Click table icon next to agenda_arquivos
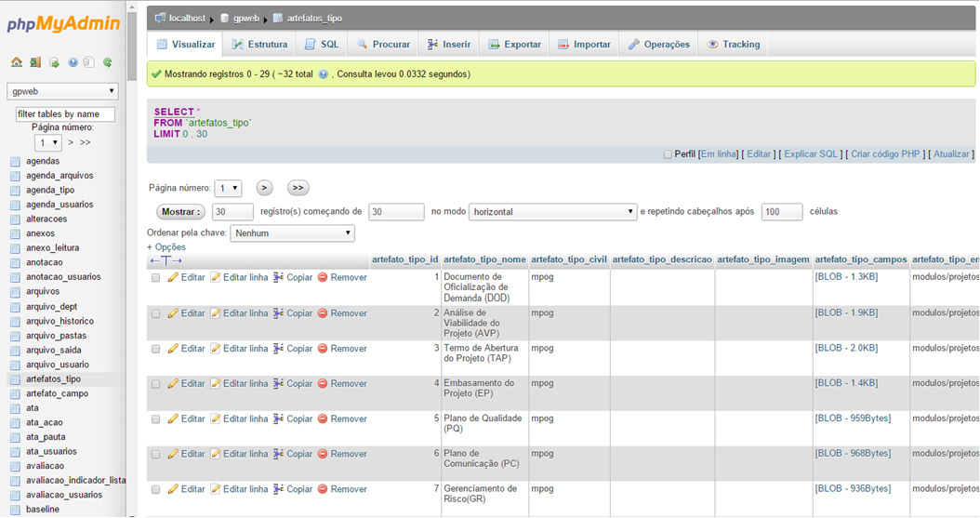 [15, 176]
